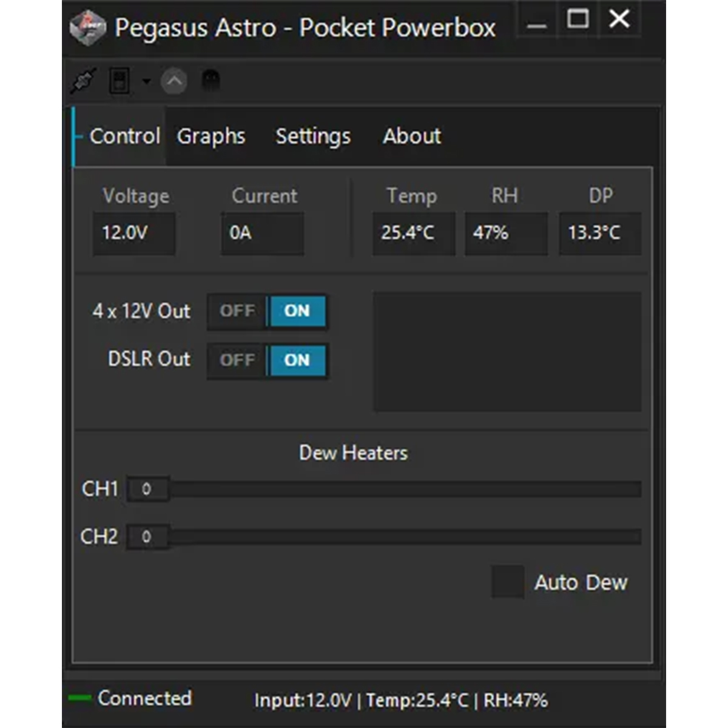
Task: Toggle the 4 x 12V Out switch
Action: 268,311
